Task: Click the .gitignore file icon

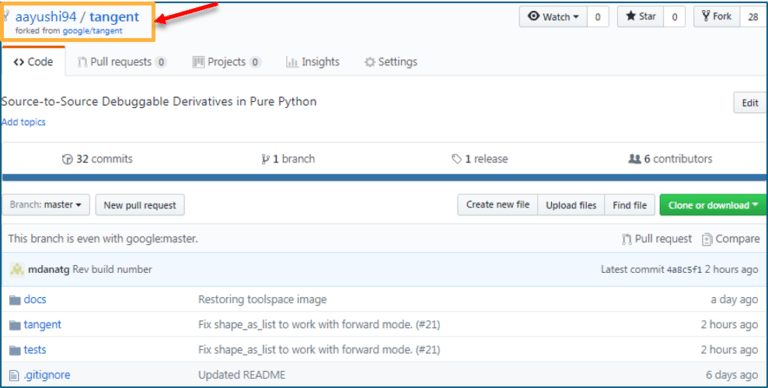Action: pyautogui.click(x=14, y=376)
